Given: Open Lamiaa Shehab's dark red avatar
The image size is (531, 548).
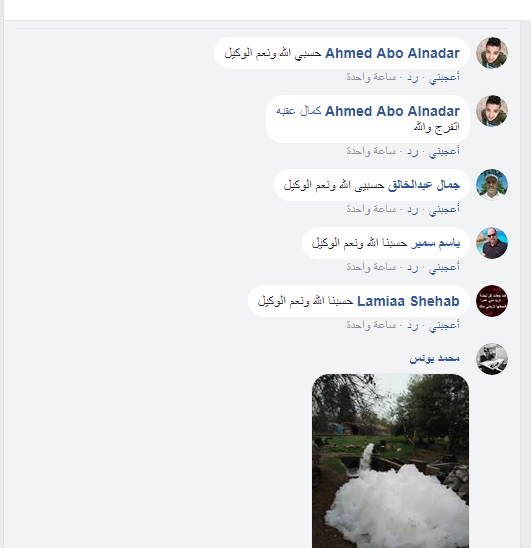Looking at the screenshot, I should pos(492,301).
